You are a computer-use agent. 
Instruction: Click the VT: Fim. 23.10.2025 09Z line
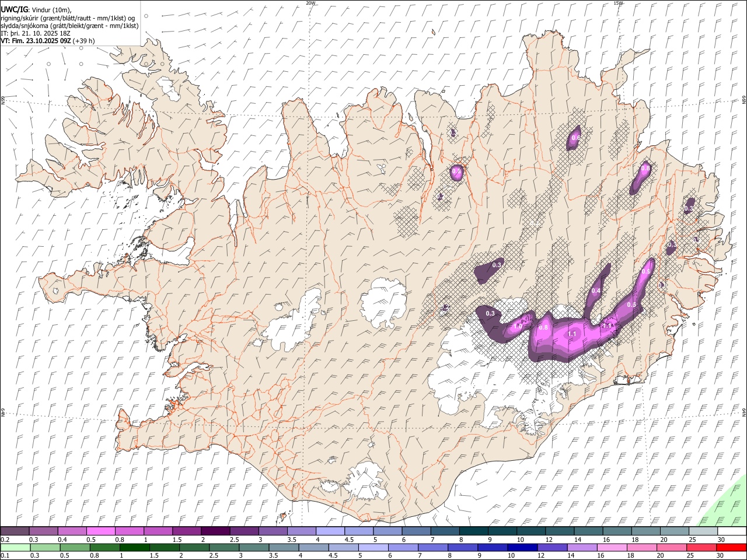click(48, 41)
